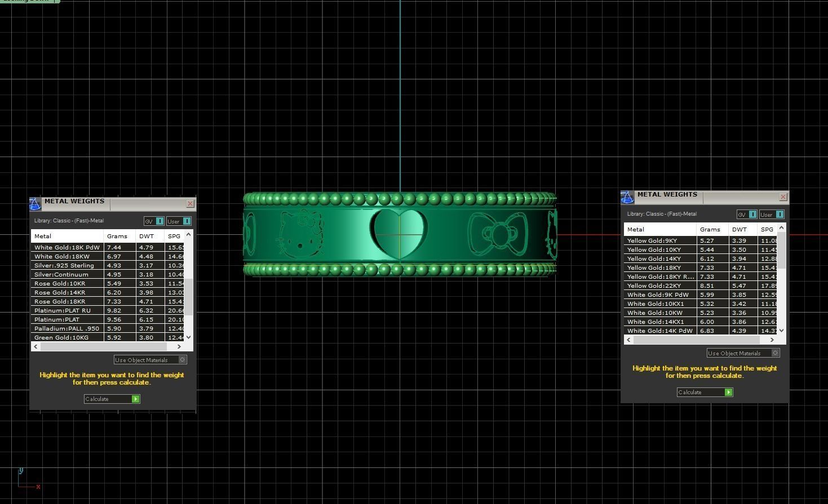This screenshot has height=504, width=828.
Task: Close the Metal Weights panel listing Rose Gold
Action: tap(190, 204)
